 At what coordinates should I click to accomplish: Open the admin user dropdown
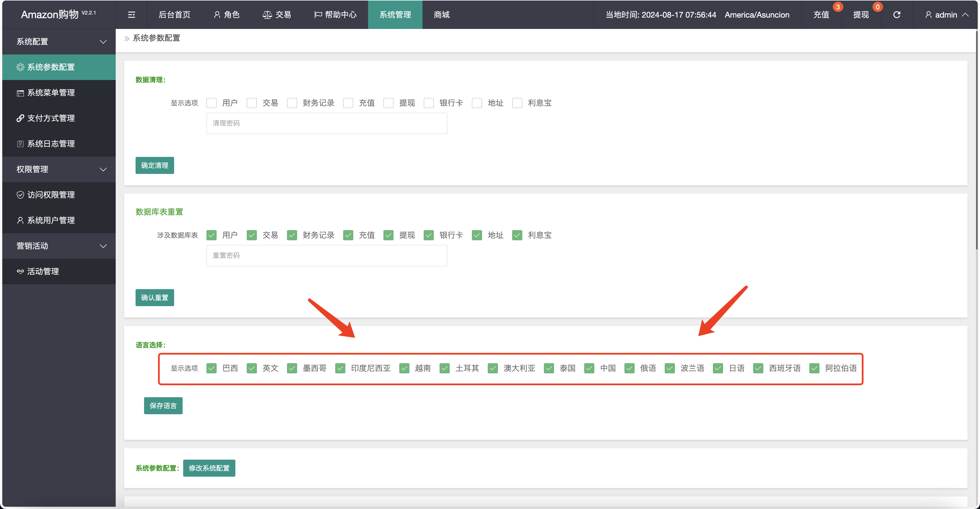[947, 15]
